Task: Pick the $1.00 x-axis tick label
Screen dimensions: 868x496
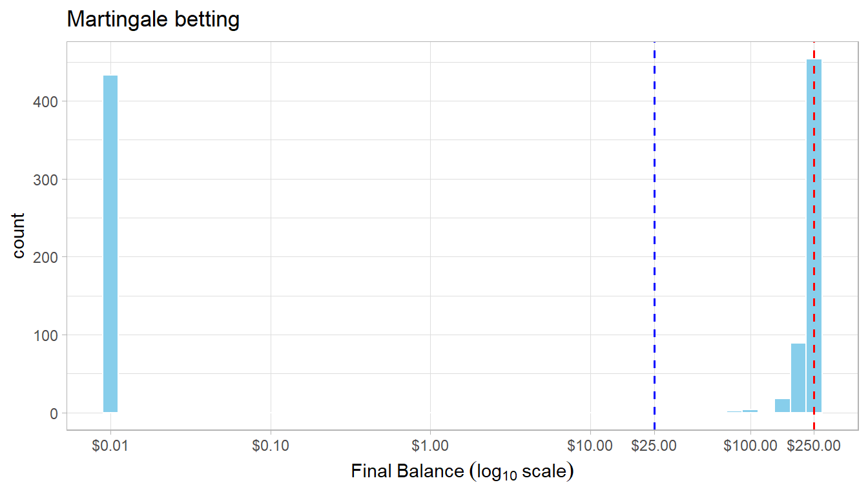Action: click(x=430, y=446)
